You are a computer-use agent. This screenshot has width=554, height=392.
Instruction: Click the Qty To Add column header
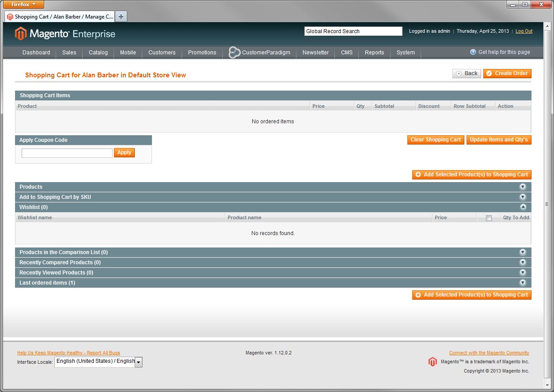click(x=516, y=217)
